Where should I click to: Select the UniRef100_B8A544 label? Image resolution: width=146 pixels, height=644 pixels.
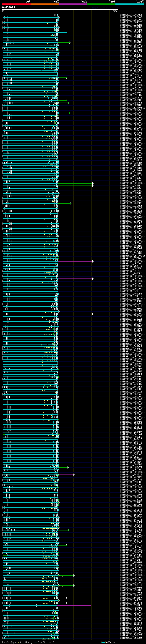point(131,623)
